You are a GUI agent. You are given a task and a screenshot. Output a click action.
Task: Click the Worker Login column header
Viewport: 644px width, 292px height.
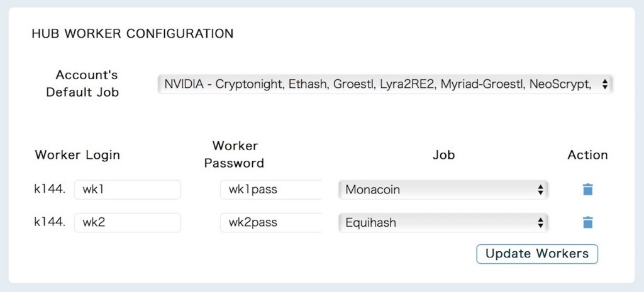pyautogui.click(x=77, y=154)
